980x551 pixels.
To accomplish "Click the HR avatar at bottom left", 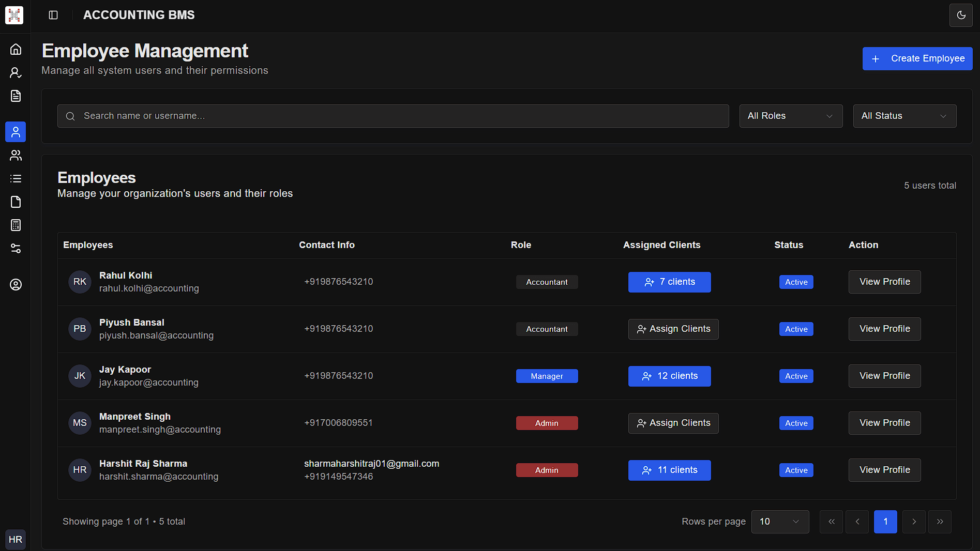I will pos(16,539).
